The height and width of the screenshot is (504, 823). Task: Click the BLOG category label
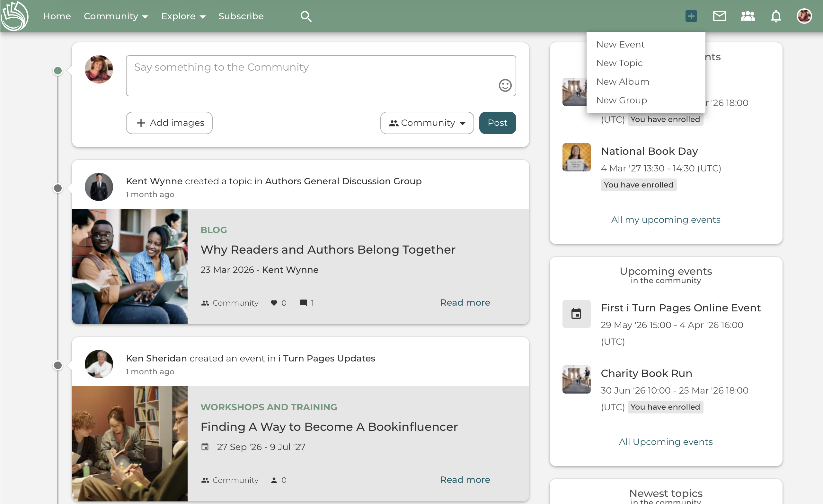click(214, 230)
